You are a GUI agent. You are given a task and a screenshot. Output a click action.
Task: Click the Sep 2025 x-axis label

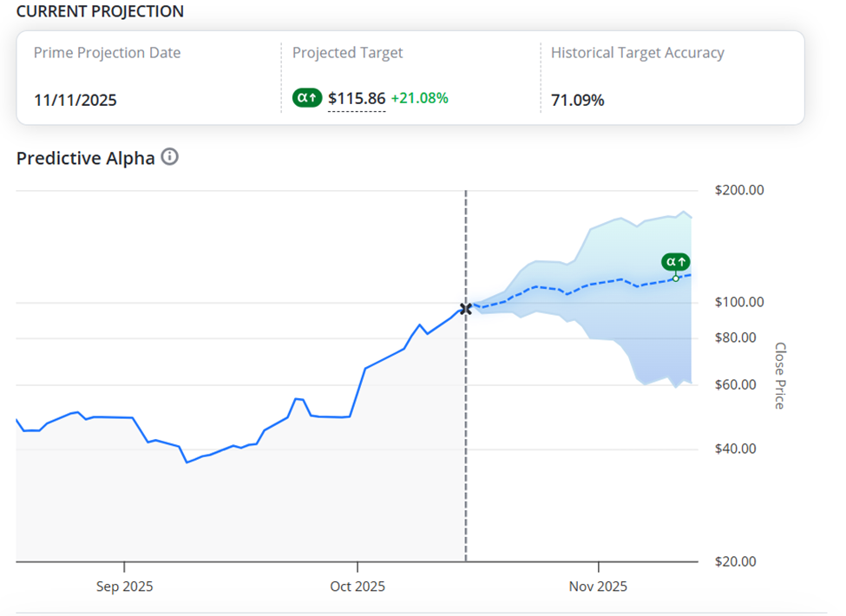point(124,587)
